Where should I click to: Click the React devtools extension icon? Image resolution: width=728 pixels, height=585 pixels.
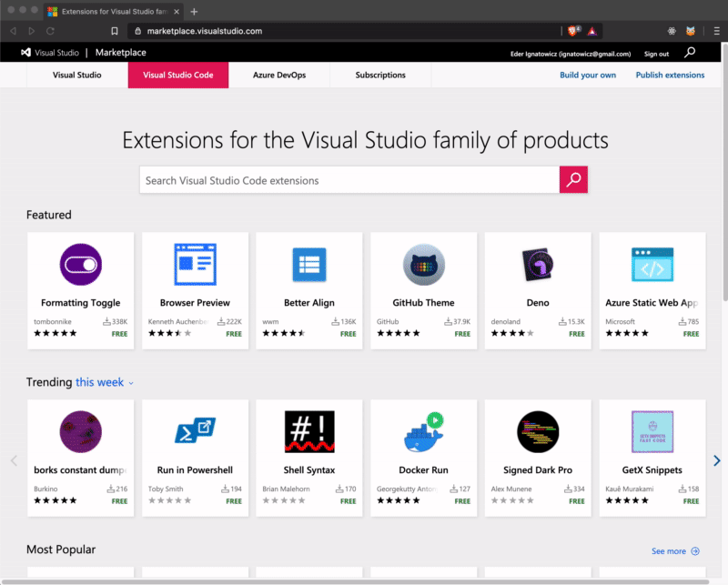tap(672, 31)
